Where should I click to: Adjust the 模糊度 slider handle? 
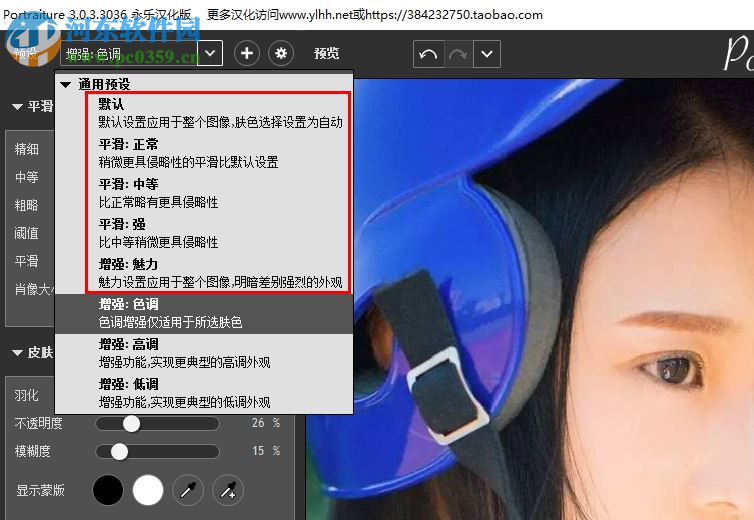click(119, 451)
